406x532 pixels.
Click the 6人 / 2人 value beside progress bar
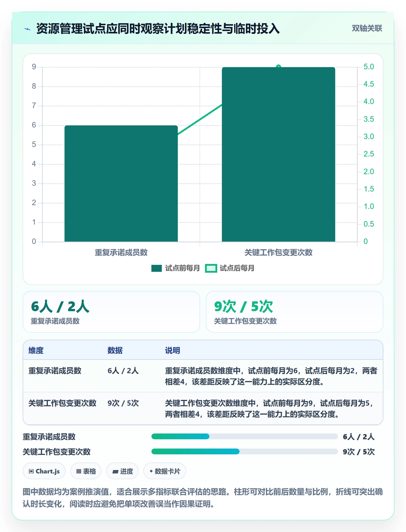click(359, 437)
